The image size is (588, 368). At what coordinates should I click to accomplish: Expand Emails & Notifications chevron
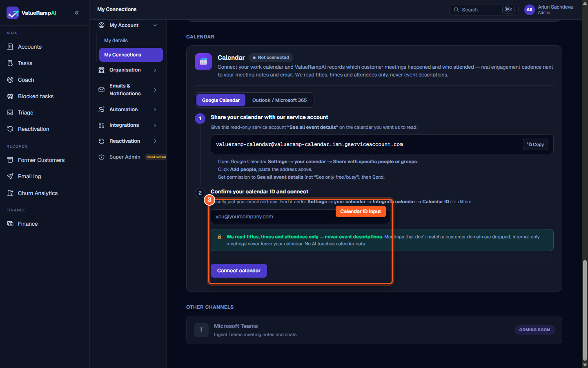(155, 90)
